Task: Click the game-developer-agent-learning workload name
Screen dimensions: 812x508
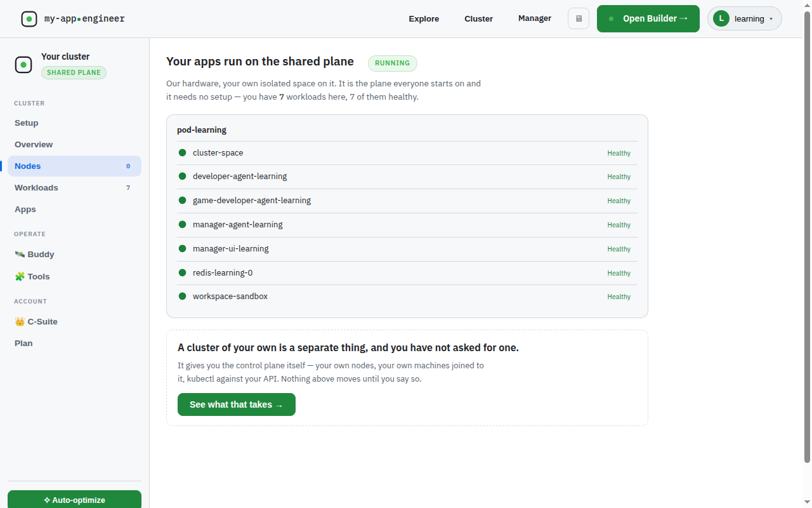Action: coord(252,200)
